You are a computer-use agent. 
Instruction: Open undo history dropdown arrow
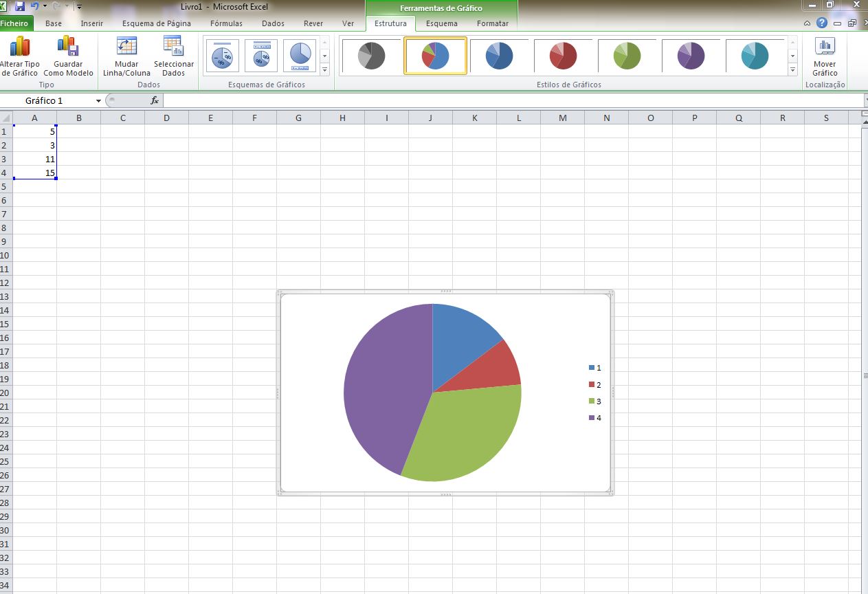pyautogui.click(x=45, y=6)
